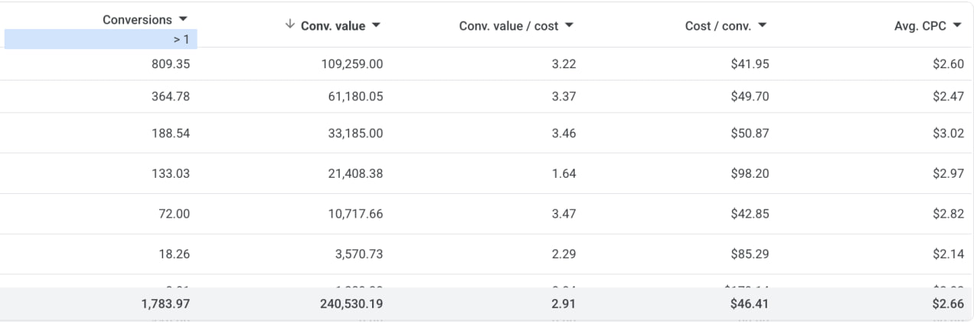The width and height of the screenshot is (980, 322).
Task: Click the $50.87 cost per conversion cell
Action: pyautogui.click(x=750, y=133)
